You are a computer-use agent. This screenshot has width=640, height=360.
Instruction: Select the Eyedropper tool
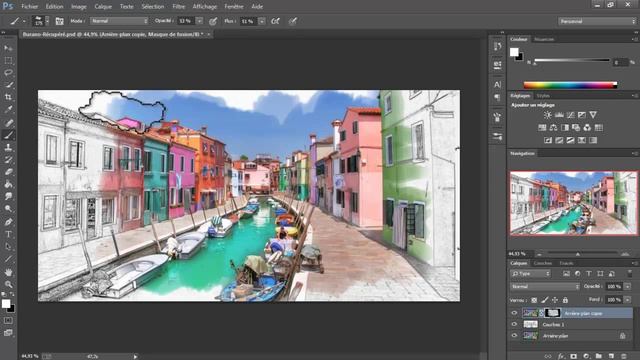pyautogui.click(x=8, y=109)
